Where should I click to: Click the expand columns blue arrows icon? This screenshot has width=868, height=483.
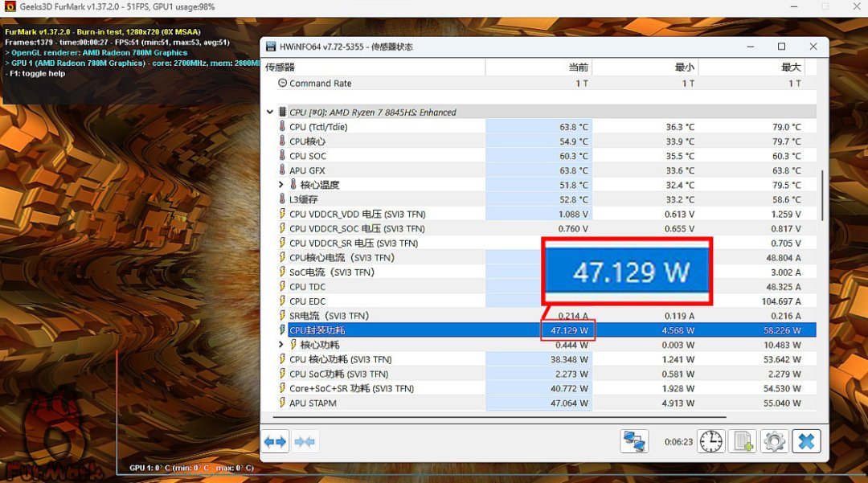click(275, 441)
